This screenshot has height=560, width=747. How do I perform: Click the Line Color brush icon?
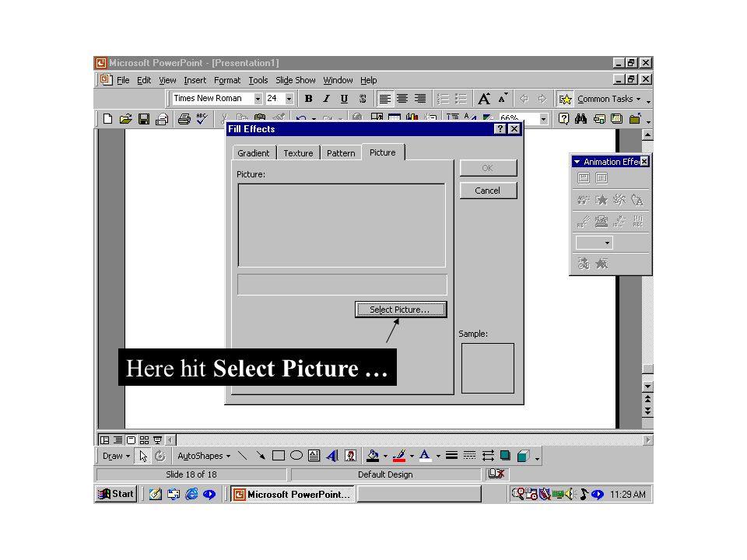tap(399, 456)
